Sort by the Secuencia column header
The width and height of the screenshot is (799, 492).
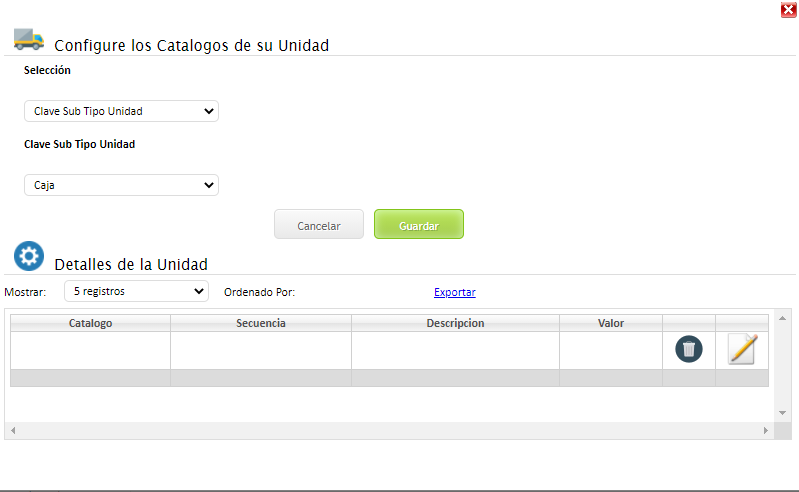(x=261, y=323)
